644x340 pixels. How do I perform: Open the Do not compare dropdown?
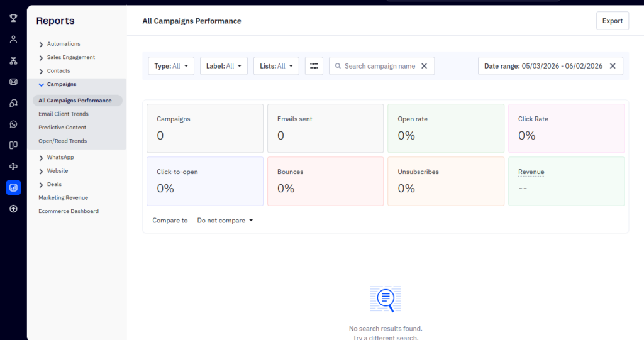point(225,221)
